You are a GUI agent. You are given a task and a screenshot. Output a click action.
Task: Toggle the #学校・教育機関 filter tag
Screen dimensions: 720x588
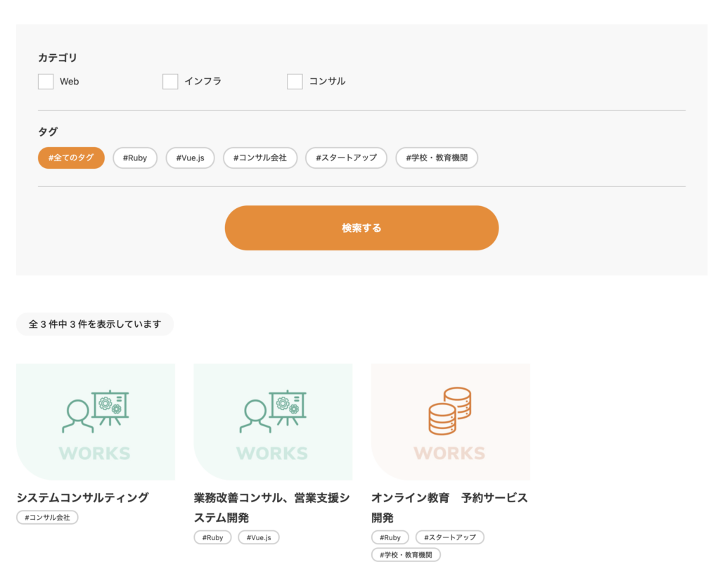coord(437,158)
